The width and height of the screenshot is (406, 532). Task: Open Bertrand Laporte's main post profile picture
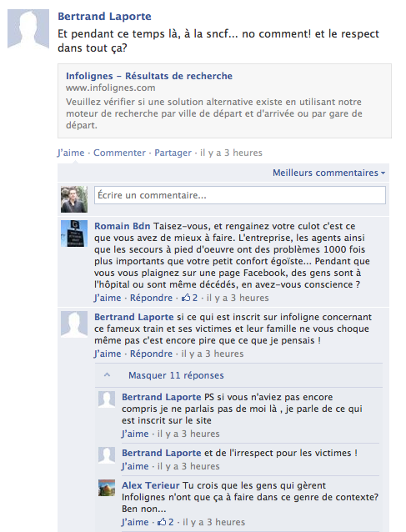pyautogui.click(x=28, y=29)
